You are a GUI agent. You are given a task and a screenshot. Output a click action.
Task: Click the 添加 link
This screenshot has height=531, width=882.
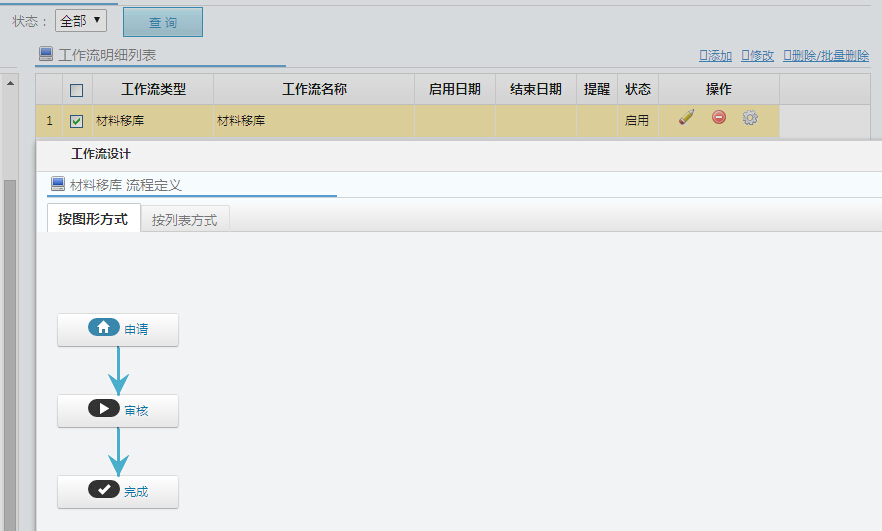tap(716, 56)
